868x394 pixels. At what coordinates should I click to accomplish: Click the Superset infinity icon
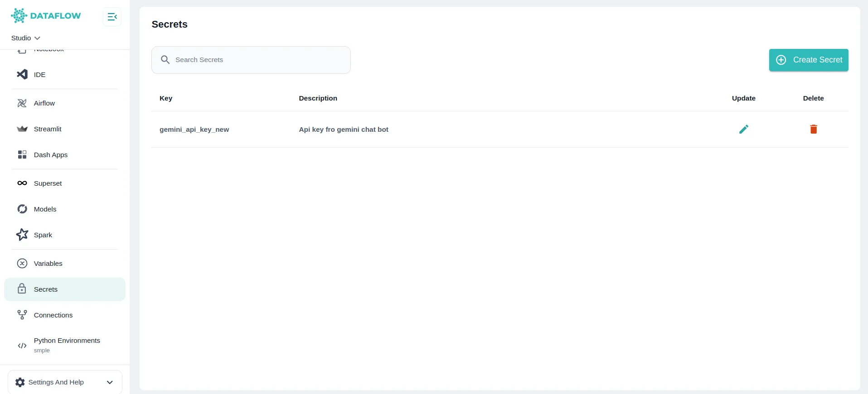click(22, 183)
